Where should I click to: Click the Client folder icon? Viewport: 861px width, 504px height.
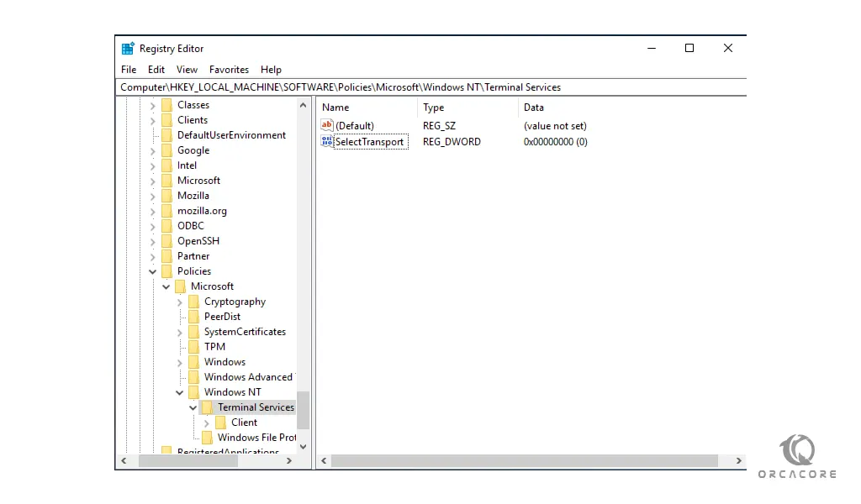coord(221,423)
